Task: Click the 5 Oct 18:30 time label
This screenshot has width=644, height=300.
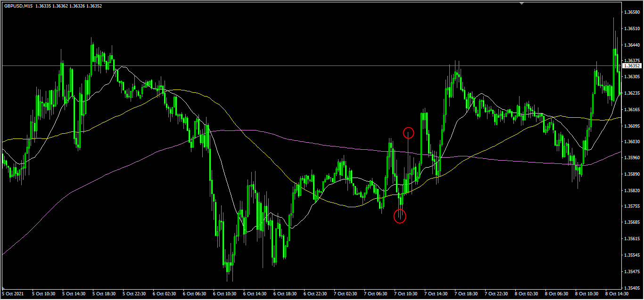Action: coord(104,293)
